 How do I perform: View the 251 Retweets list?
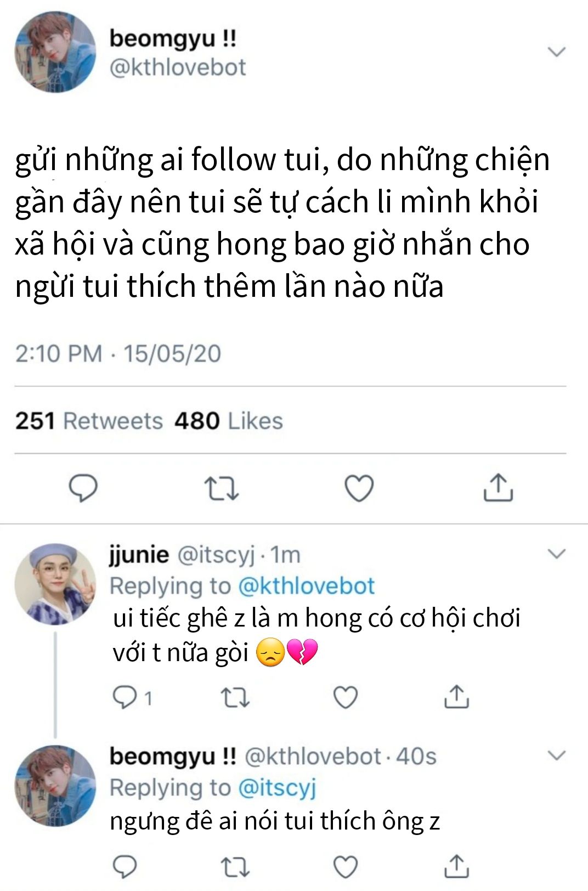coord(89,421)
